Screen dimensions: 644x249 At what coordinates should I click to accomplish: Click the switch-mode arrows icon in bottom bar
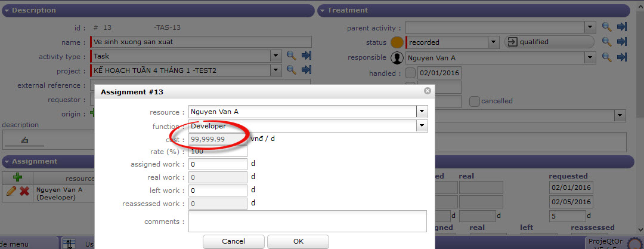point(70,243)
